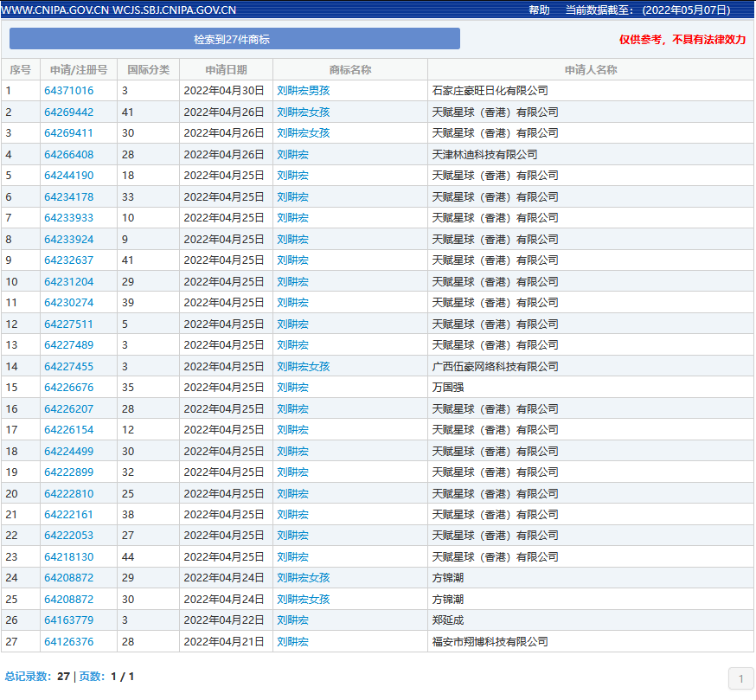Open registration number 64269411
The width and height of the screenshot is (756, 700).
(x=69, y=133)
